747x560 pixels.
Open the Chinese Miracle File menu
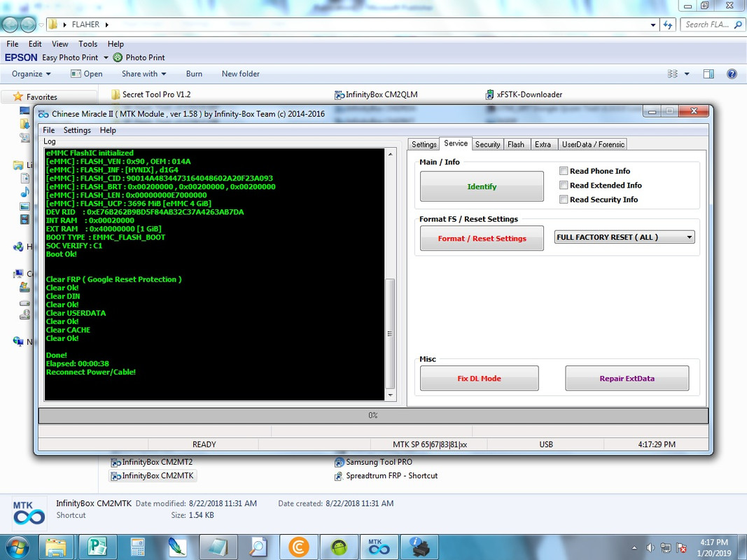tap(48, 130)
